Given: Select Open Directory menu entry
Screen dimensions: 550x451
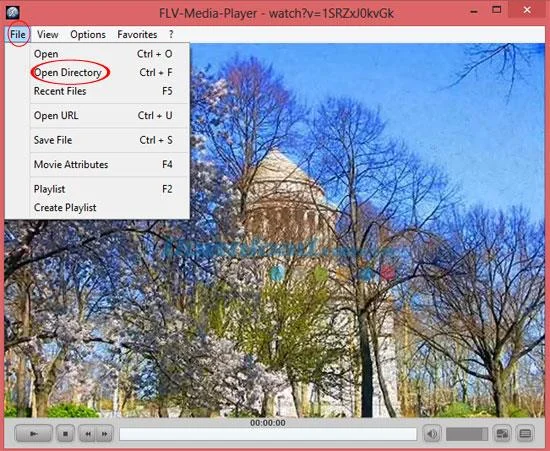Looking at the screenshot, I should pos(109,72).
